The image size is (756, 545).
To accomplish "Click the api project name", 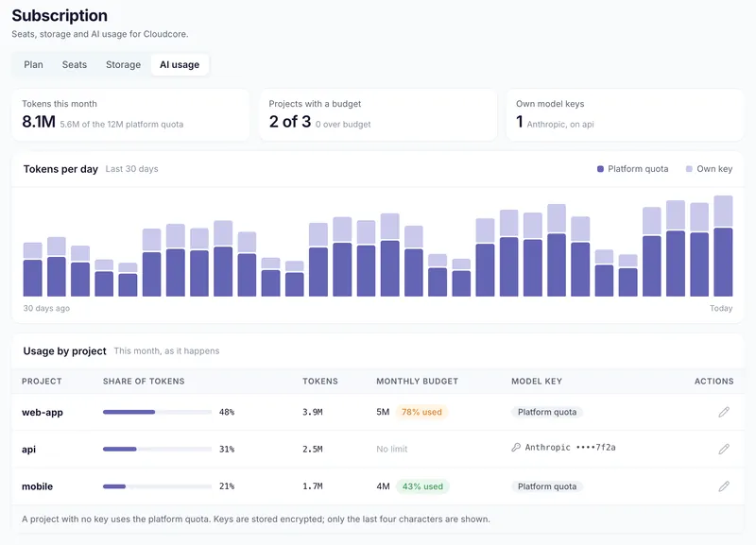I will [x=29, y=450].
